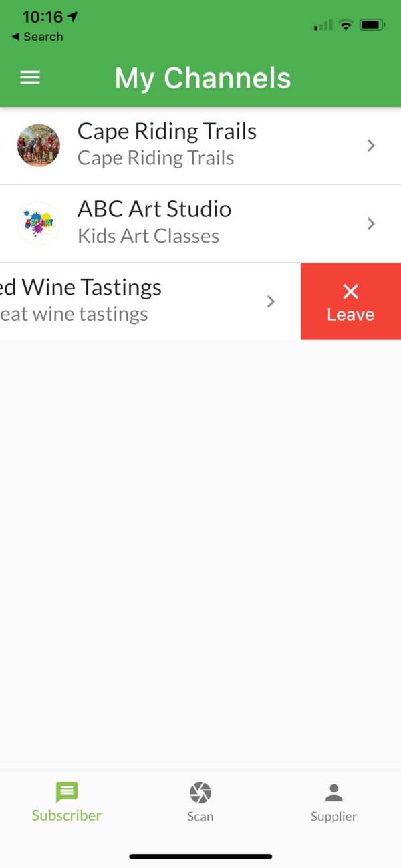
Task: Tap the Wi-Fi status icon
Action: point(346,25)
